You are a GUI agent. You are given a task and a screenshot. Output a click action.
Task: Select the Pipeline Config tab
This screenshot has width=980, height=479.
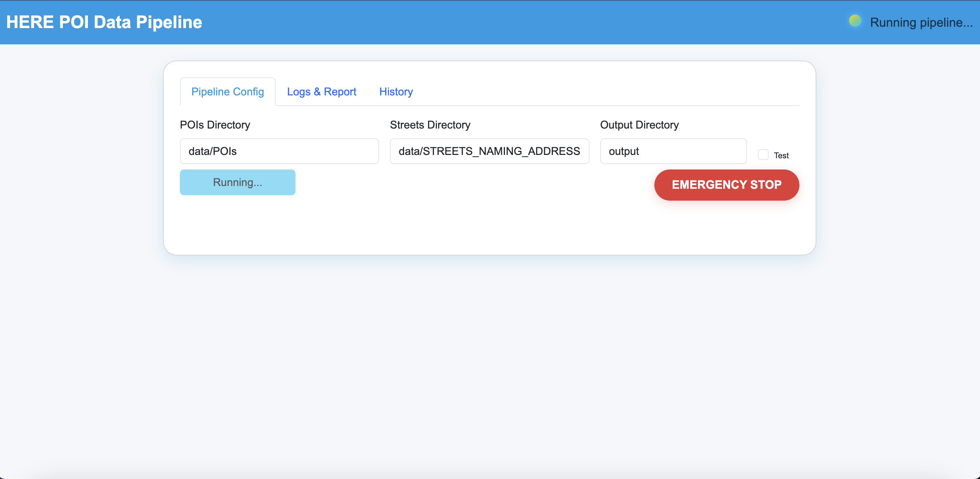pyautogui.click(x=228, y=92)
